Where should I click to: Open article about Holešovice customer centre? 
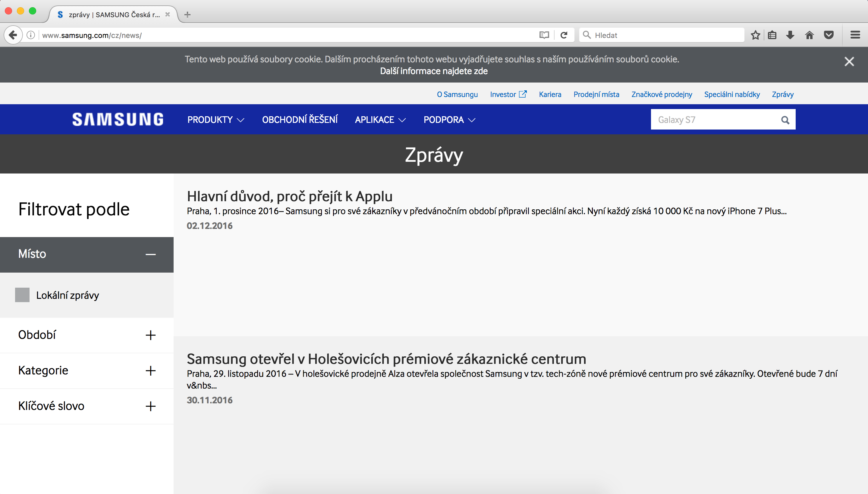point(386,359)
